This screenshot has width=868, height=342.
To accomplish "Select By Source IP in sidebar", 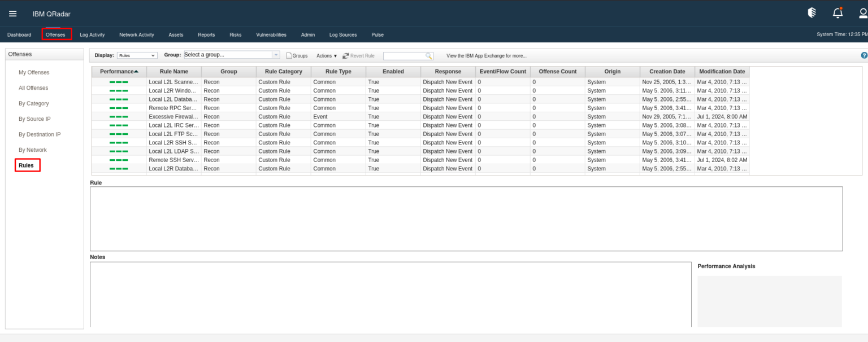I will [34, 119].
